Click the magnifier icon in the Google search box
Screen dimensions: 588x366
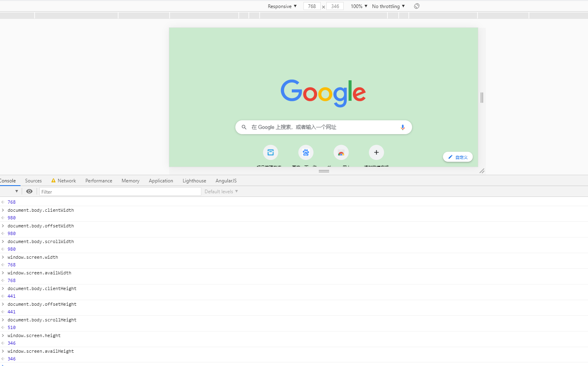pos(244,127)
